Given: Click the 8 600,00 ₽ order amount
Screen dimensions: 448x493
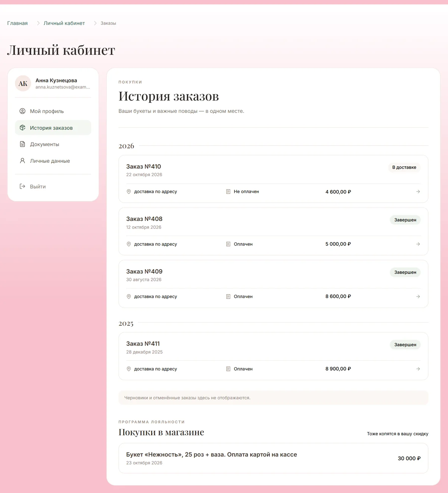Looking at the screenshot, I should (x=338, y=296).
